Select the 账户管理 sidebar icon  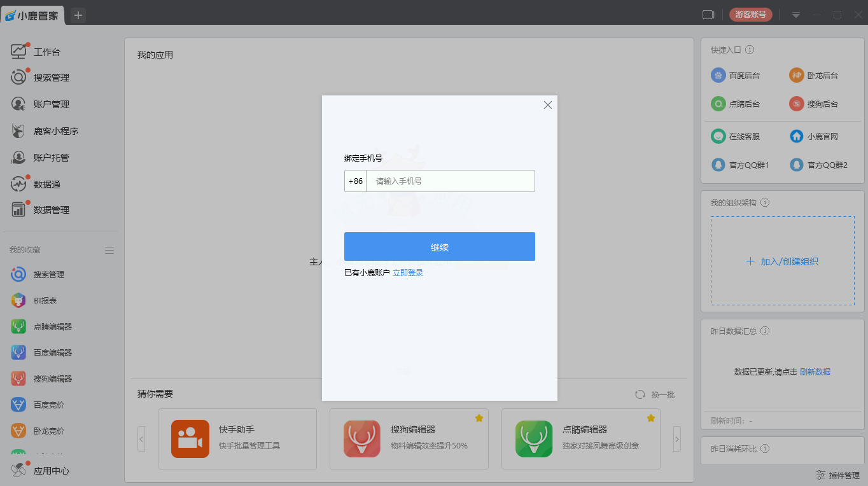coord(18,104)
